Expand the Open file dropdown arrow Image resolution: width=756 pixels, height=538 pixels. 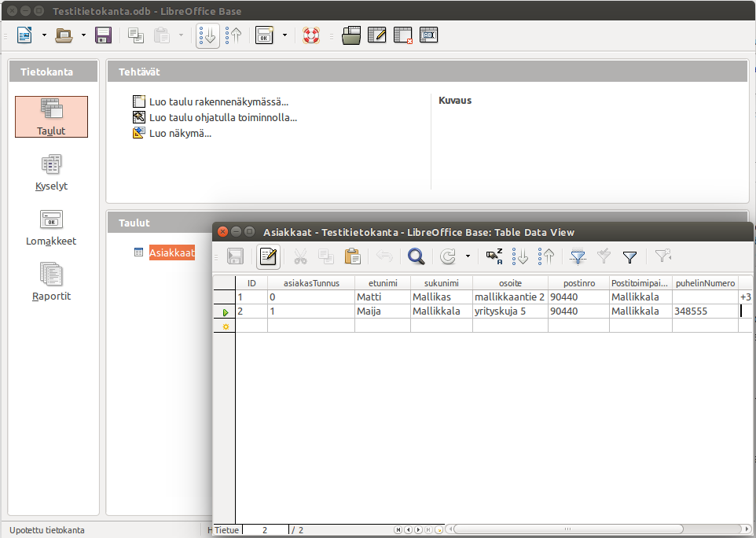(x=83, y=35)
